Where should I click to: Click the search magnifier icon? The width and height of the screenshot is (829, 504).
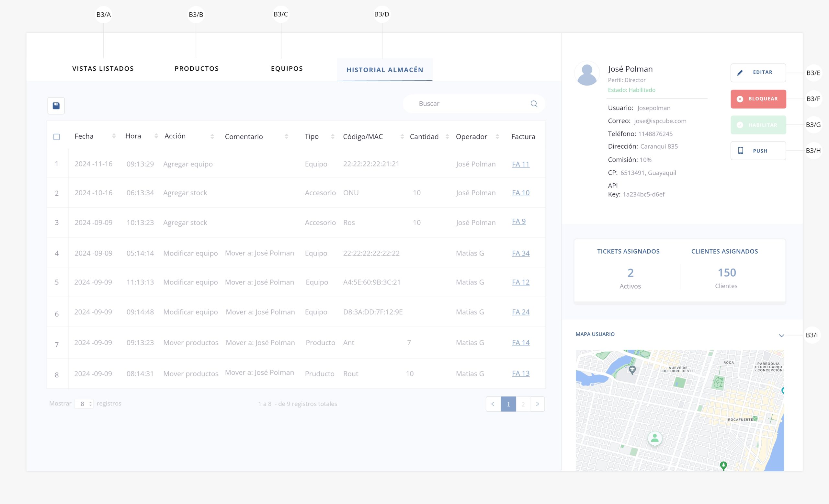pyautogui.click(x=534, y=104)
